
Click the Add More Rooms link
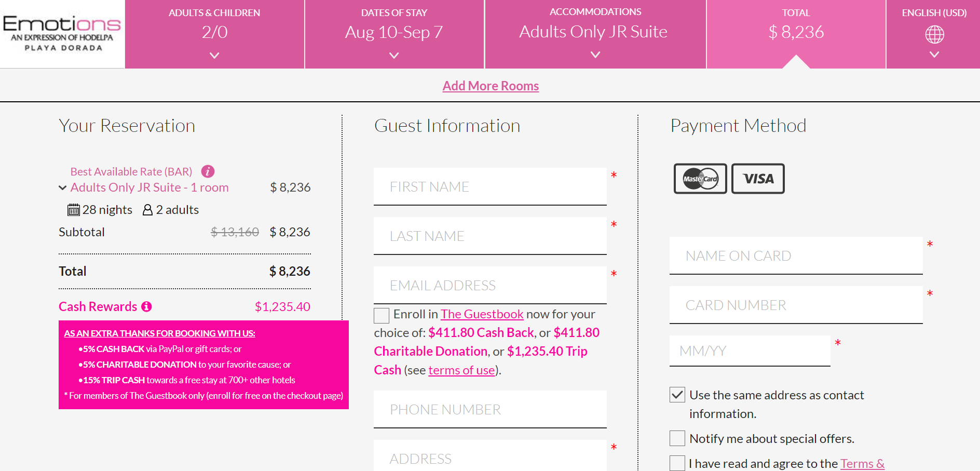491,86
